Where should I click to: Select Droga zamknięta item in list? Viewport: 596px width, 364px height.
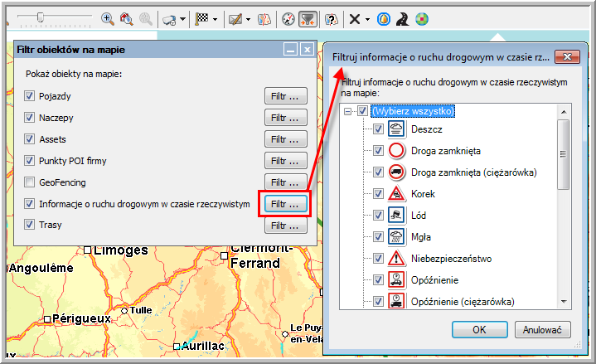(x=445, y=151)
